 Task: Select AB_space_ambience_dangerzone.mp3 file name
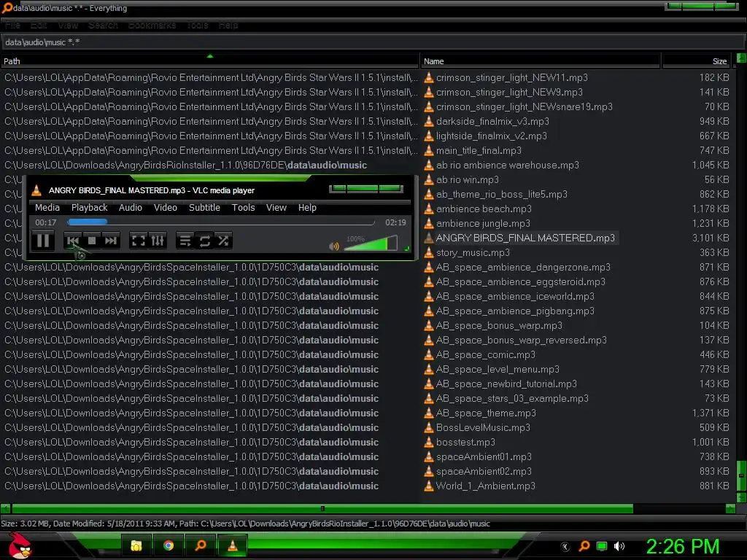coord(523,267)
